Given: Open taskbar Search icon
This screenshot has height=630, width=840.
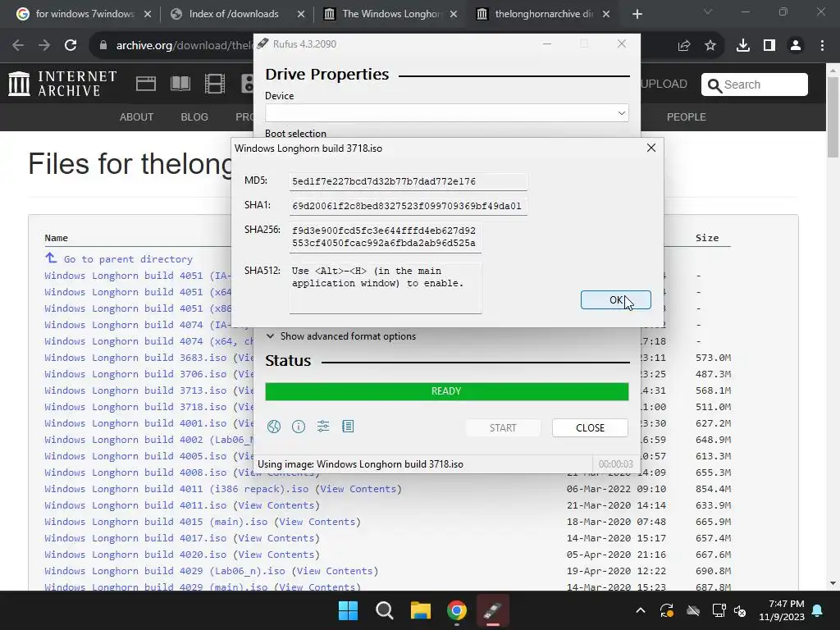Looking at the screenshot, I should point(384,610).
